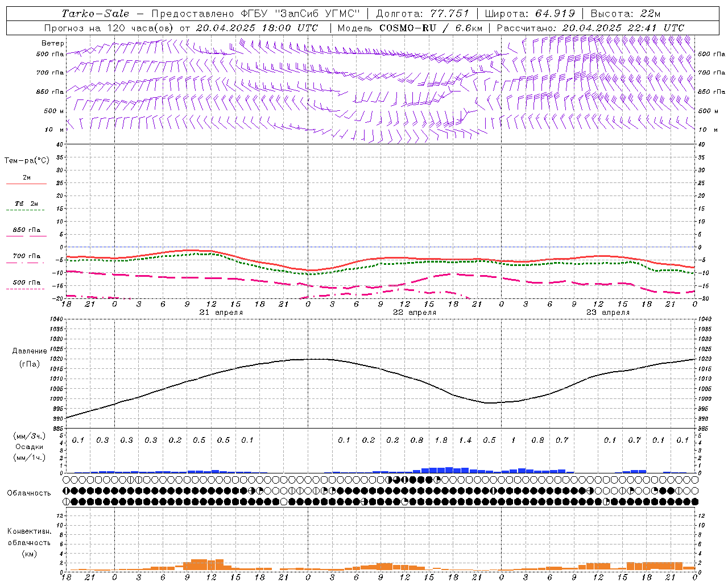Click the '22 апреля' date label
This screenshot has height=582, width=728.
coord(415,313)
